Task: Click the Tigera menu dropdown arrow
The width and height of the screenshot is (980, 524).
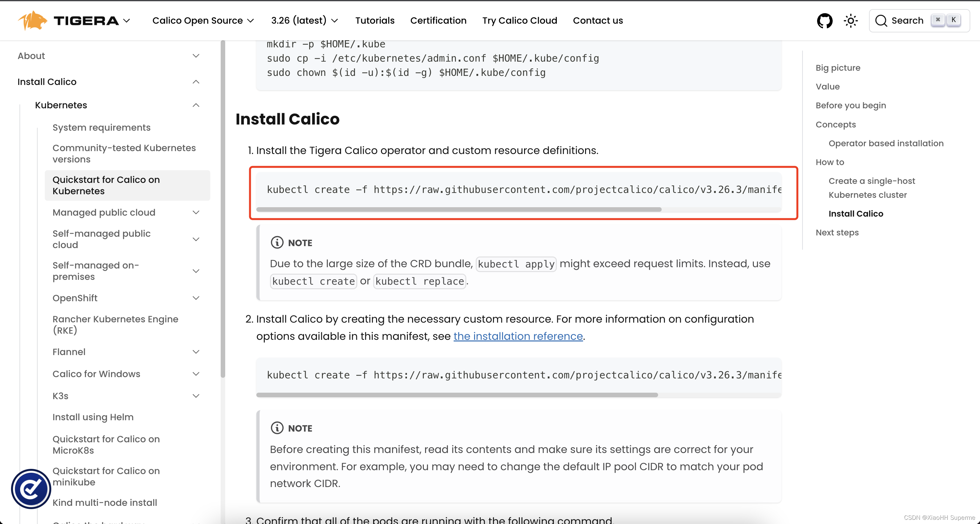Action: [127, 21]
